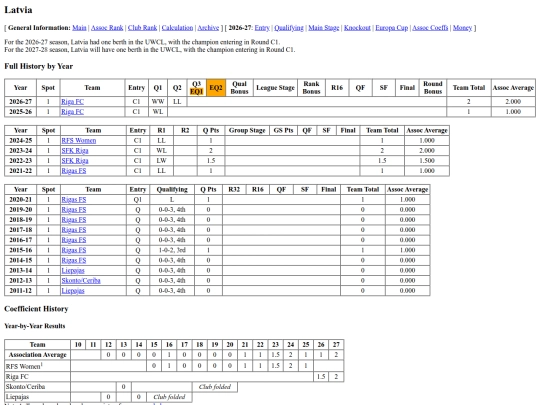
Task: Select the 2026-27 year cell
Action: pyautogui.click(x=20, y=102)
